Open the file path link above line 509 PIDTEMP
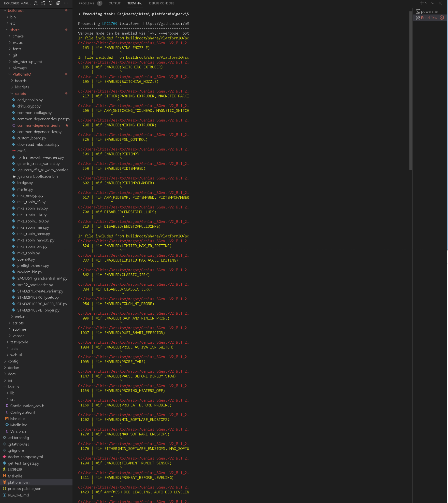 (133, 149)
